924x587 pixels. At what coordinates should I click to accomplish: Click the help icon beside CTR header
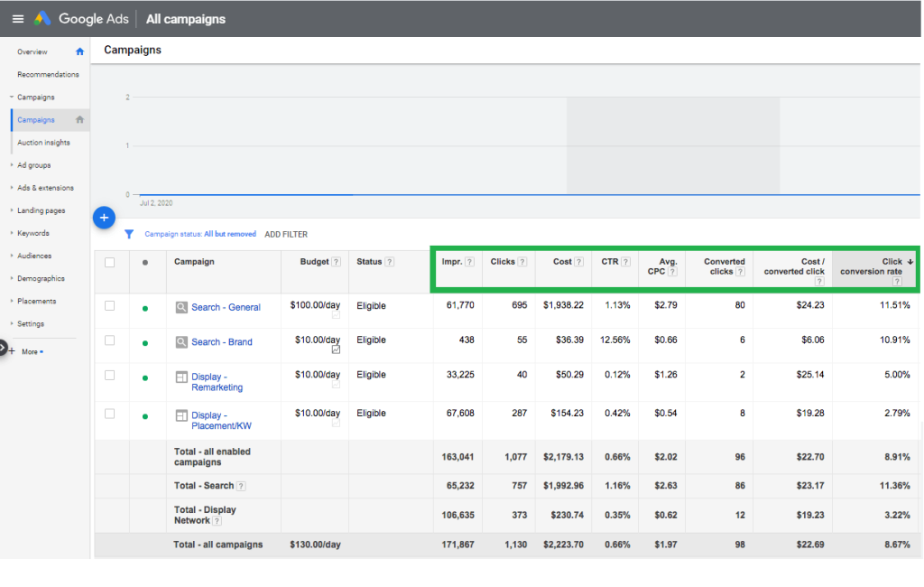626,262
